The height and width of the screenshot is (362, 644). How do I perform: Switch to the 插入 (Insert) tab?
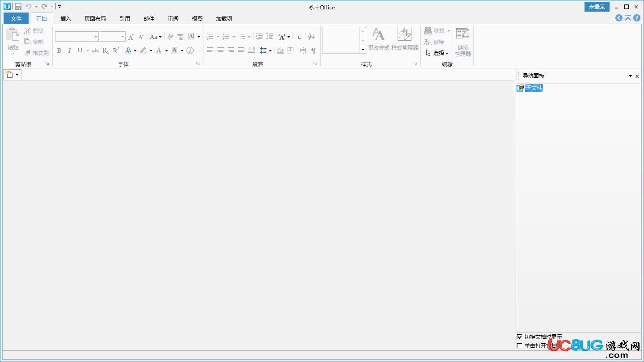(66, 18)
